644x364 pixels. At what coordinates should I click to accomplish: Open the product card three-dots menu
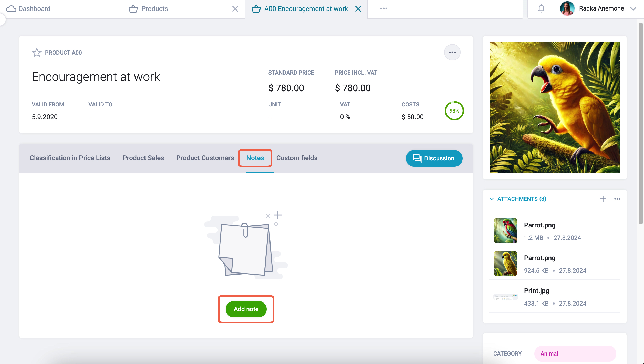(x=452, y=52)
